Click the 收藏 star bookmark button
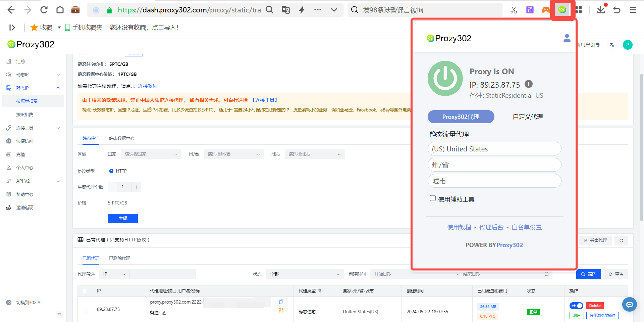The height and width of the screenshot is (322, 644). 42,28
